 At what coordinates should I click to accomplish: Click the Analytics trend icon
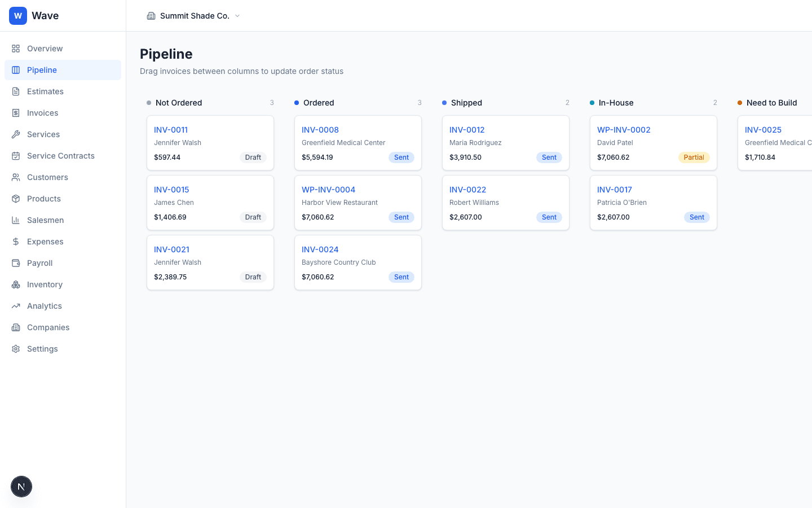click(x=16, y=306)
